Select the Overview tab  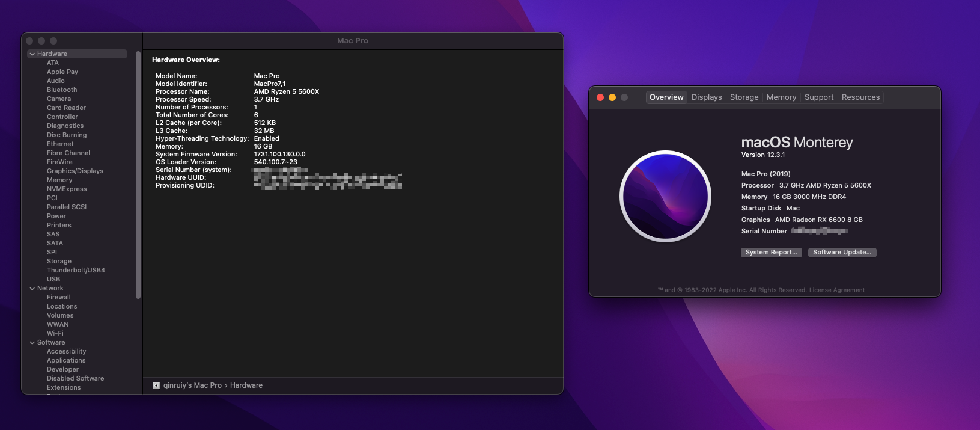pyautogui.click(x=666, y=97)
